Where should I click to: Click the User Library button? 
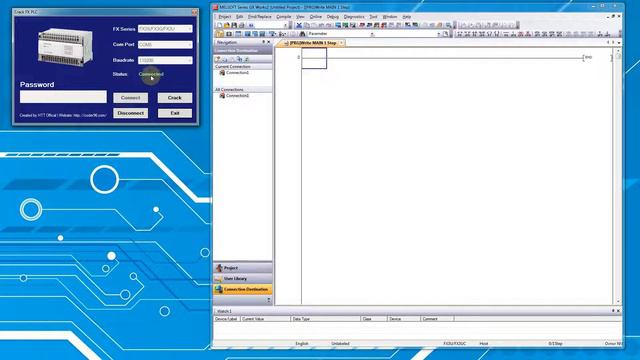pos(242,278)
